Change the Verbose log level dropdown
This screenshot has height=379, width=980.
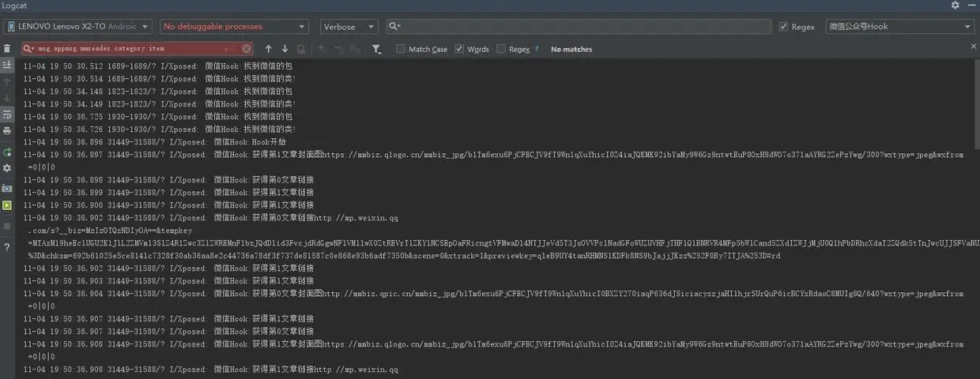click(349, 27)
